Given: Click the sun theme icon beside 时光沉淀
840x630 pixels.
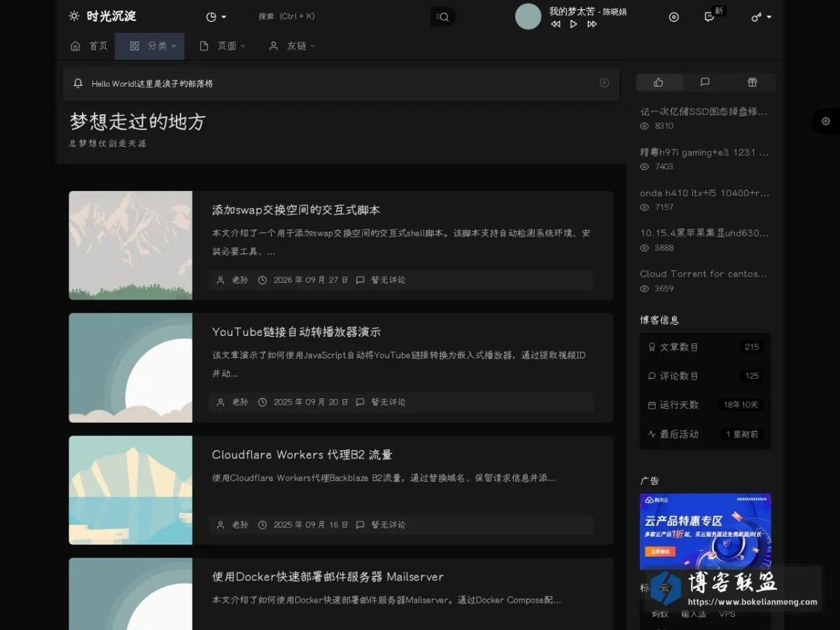Looking at the screenshot, I should [x=74, y=16].
